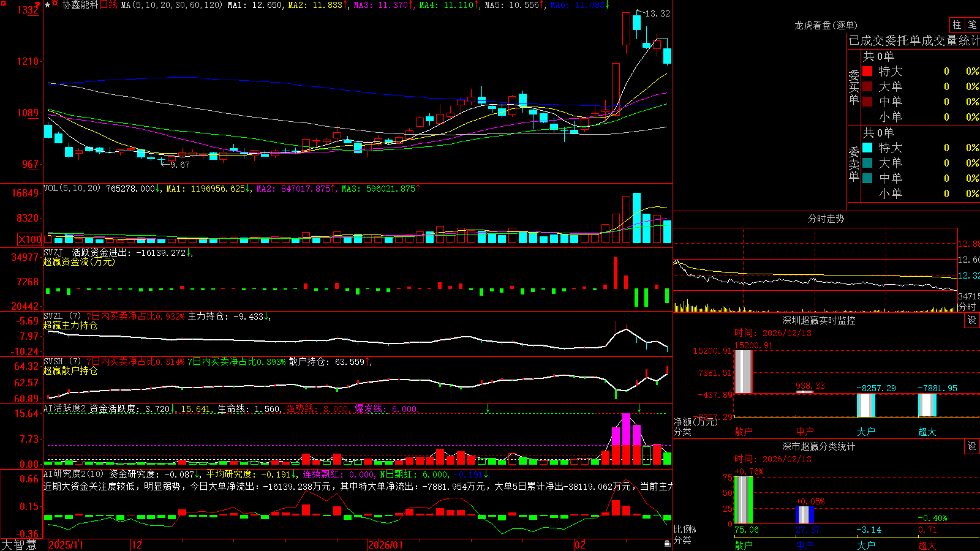Switch to 笔 tick view
The height and width of the screenshot is (551, 980).
coord(972,25)
